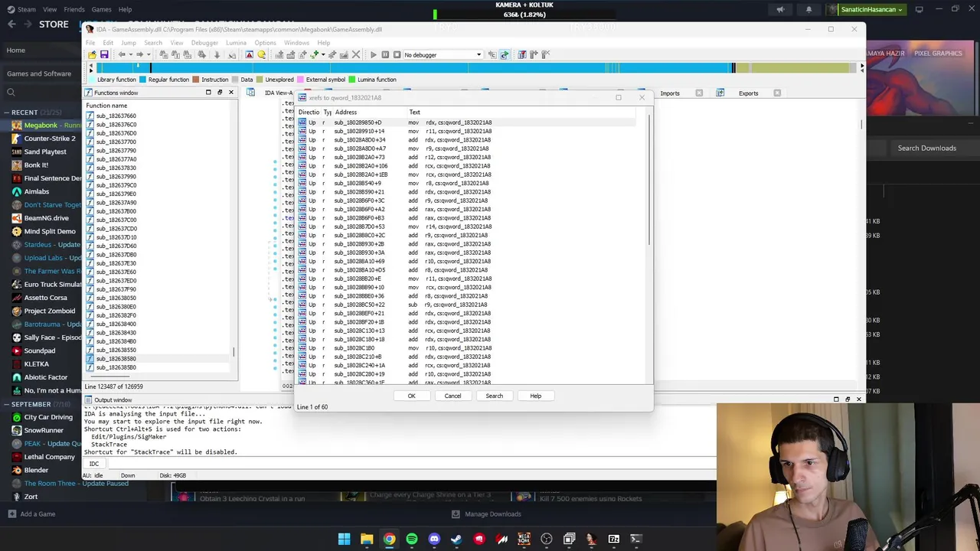
Task: Click the down arrow jump icon in toolbar
Action: click(217, 54)
